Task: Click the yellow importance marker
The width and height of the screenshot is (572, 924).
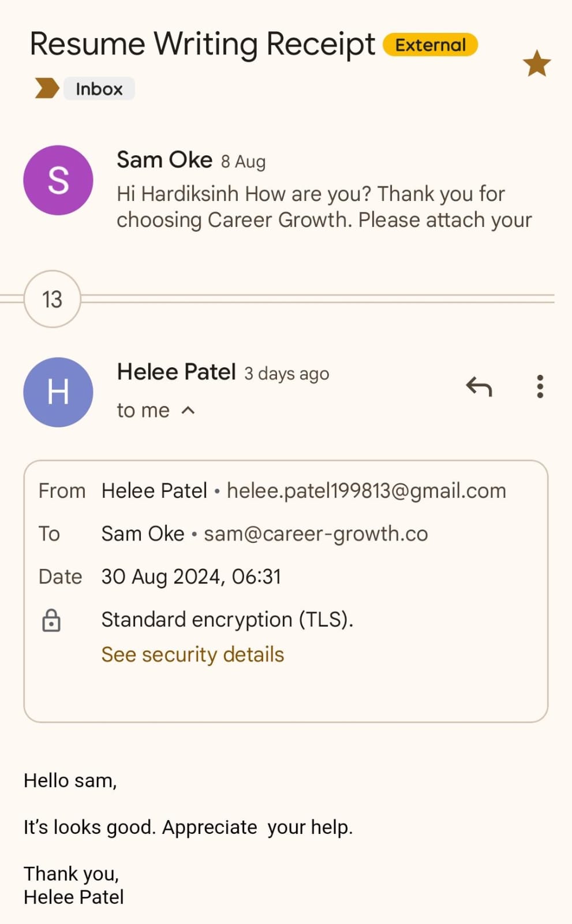Action: coord(47,88)
